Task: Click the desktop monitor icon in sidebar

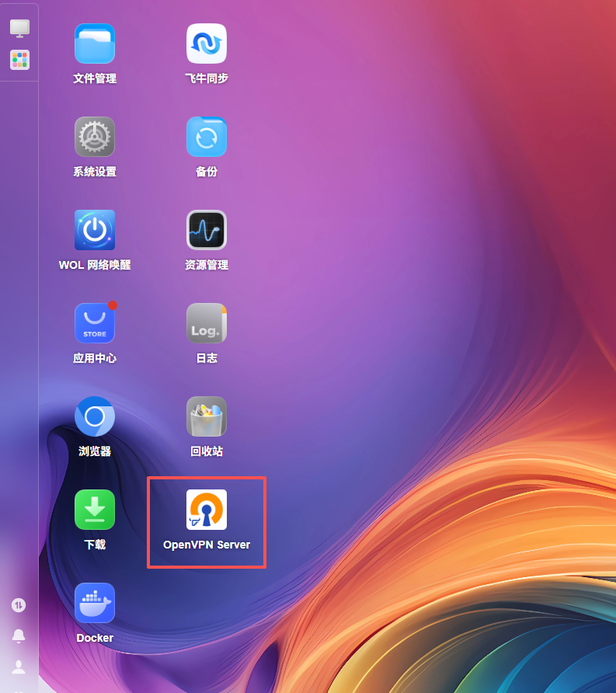Action: coord(19,29)
